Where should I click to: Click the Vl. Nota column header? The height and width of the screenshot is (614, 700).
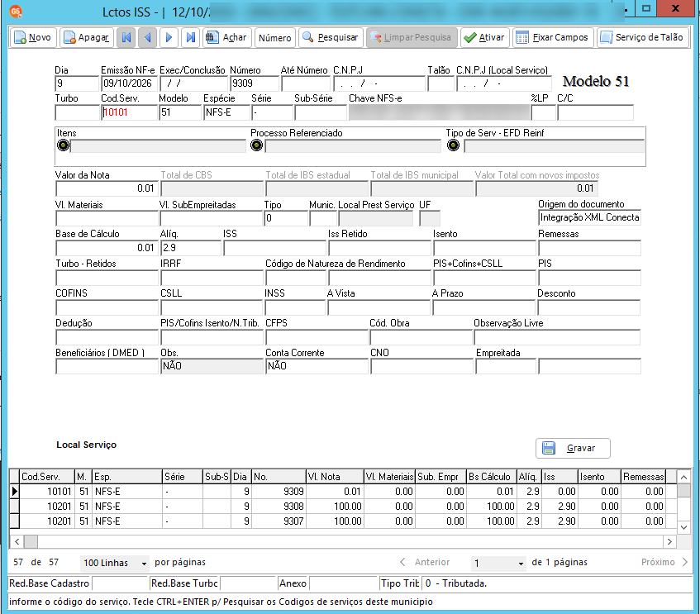tap(335, 477)
